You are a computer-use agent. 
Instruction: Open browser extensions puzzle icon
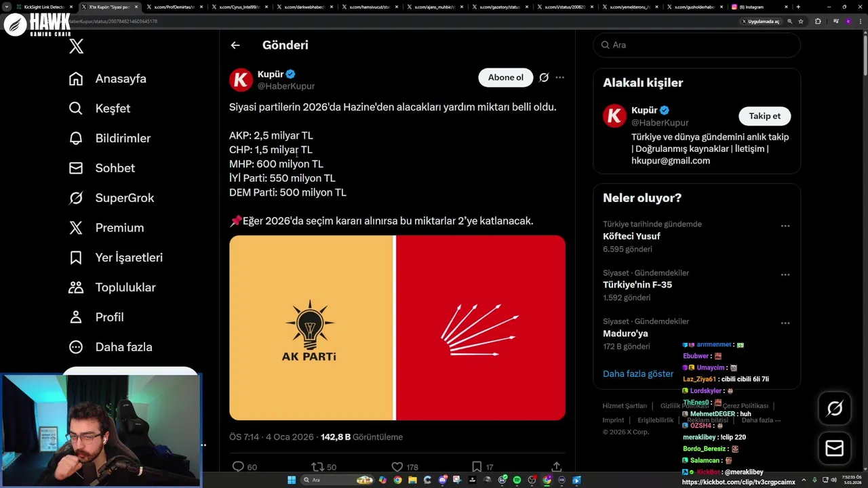[818, 21]
